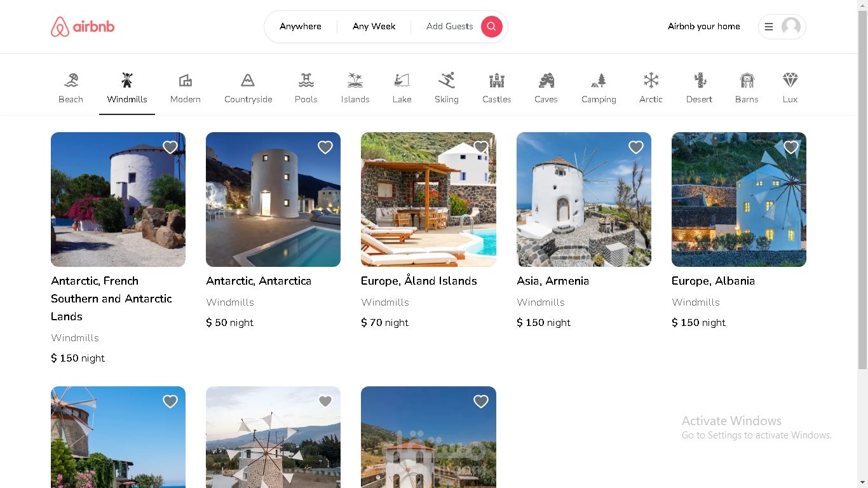Click the page vertical scrollbar
This screenshot has height=488, width=868.
(862, 189)
